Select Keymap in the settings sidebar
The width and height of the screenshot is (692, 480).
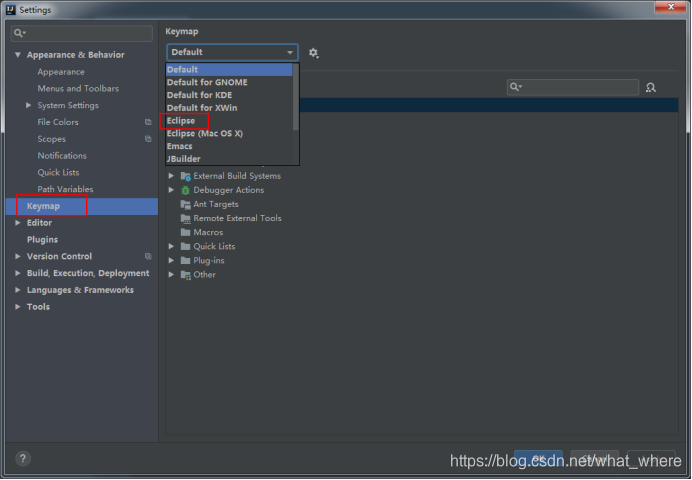(x=82, y=206)
